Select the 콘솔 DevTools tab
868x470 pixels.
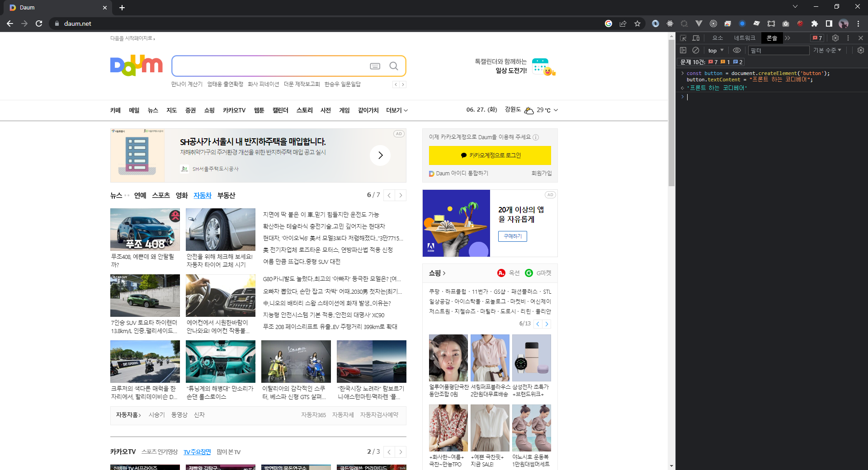pos(772,38)
